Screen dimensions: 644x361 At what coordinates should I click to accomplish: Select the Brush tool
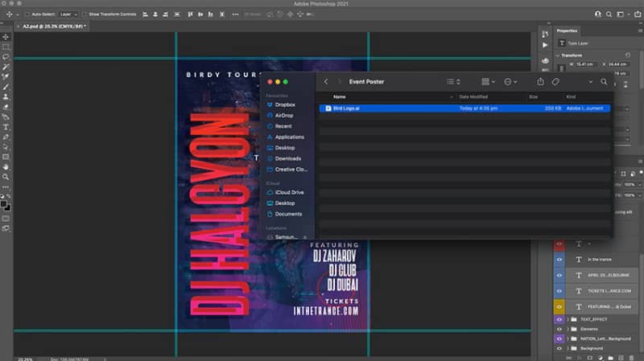coord(6,87)
